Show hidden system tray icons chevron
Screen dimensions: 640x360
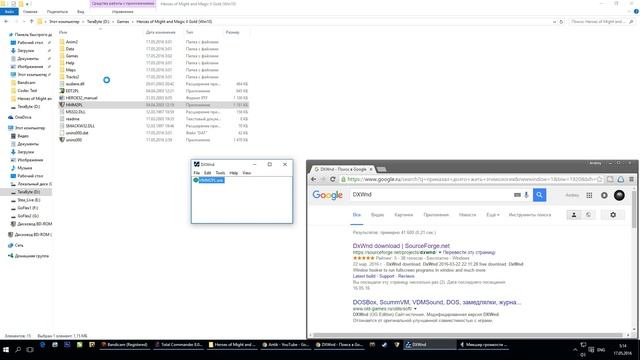[575, 350]
